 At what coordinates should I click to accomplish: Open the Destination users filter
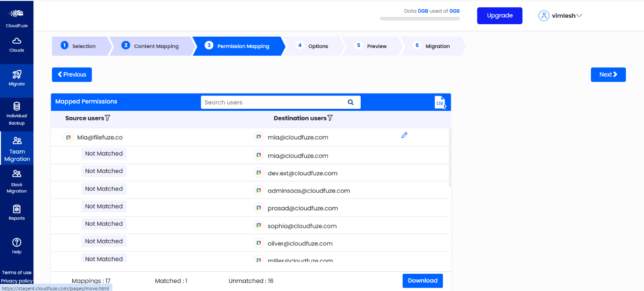tap(330, 118)
